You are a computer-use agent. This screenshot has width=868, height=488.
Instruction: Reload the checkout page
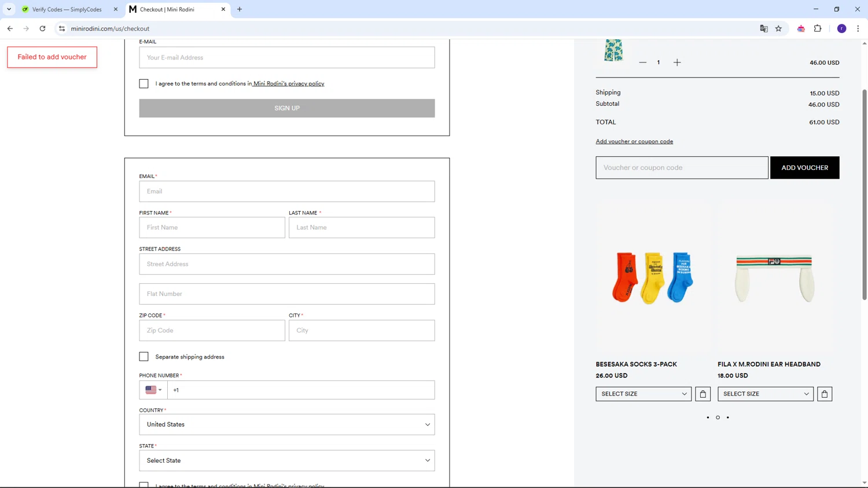point(42,28)
